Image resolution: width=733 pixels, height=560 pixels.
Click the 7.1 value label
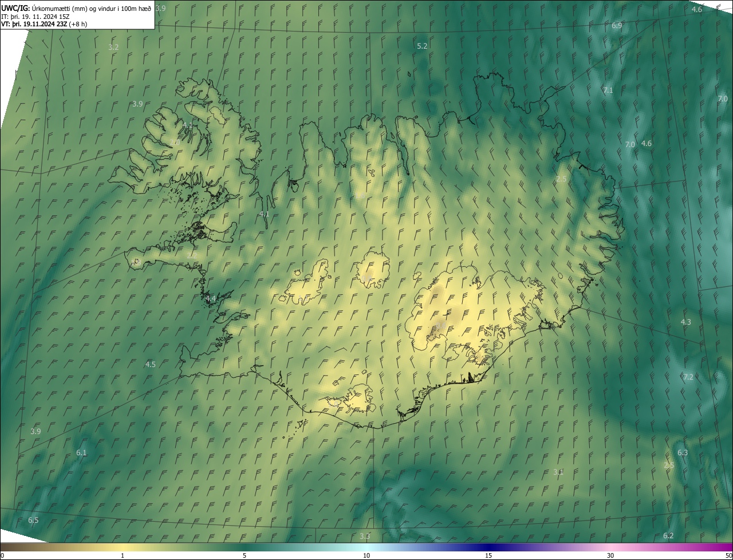point(608,90)
